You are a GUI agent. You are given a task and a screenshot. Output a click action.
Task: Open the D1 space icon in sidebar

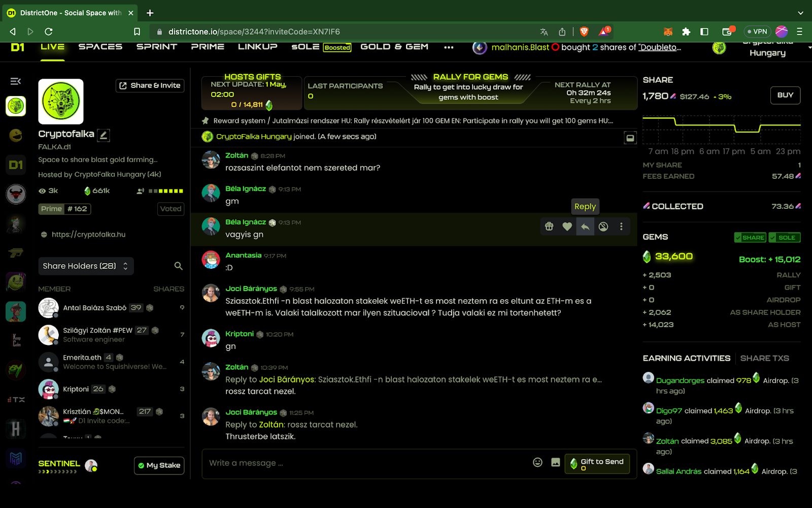pos(16,165)
